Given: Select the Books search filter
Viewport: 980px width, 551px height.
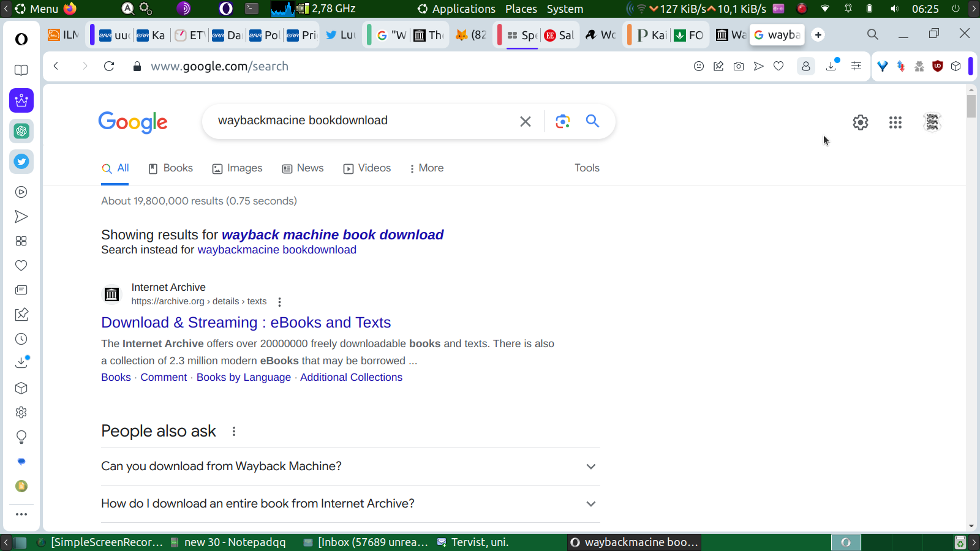Looking at the screenshot, I should [x=171, y=168].
